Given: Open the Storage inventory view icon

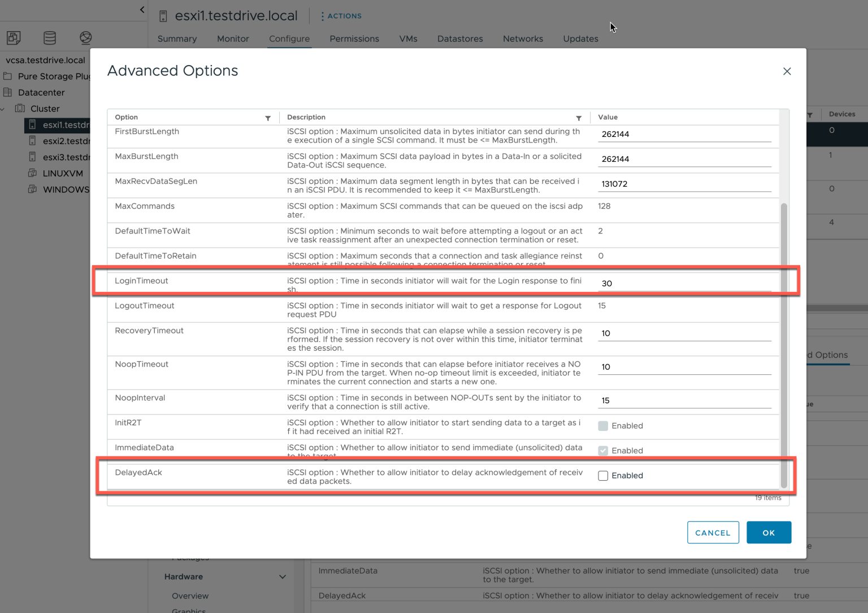Looking at the screenshot, I should point(50,38).
